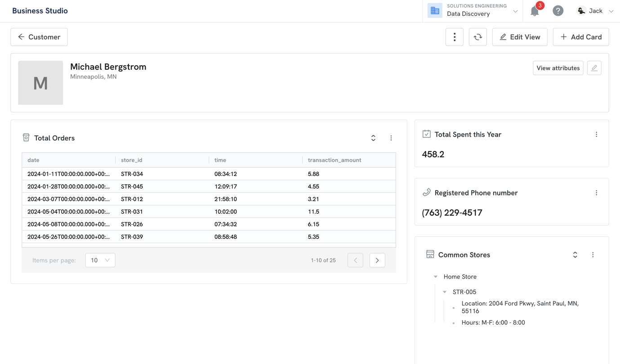Open the help question mark icon

[x=558, y=11]
